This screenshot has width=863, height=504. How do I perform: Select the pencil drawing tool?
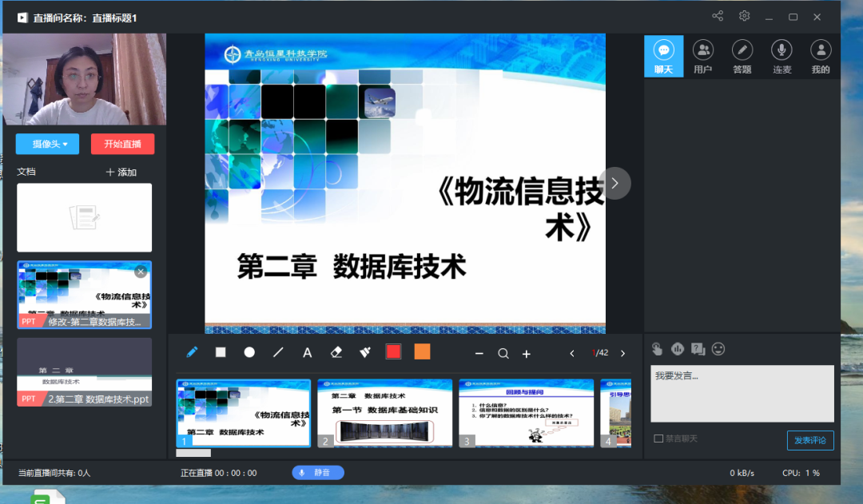tap(192, 352)
